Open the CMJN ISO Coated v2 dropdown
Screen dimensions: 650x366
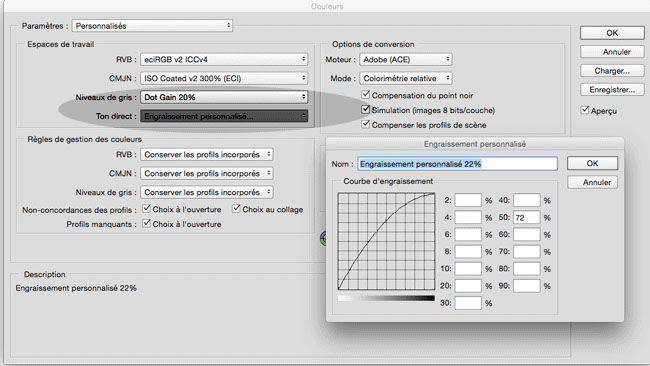[224, 78]
